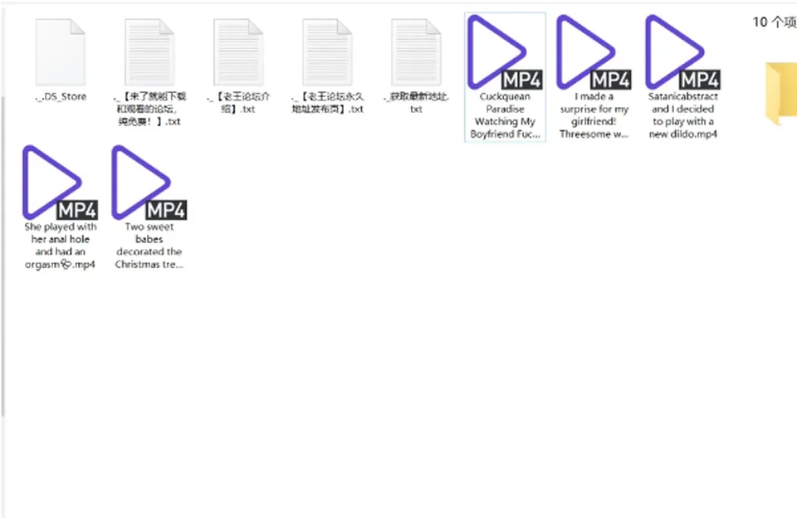Click the 'Satanicabstract and I decided' filename label
797x532 pixels.
coord(682,115)
